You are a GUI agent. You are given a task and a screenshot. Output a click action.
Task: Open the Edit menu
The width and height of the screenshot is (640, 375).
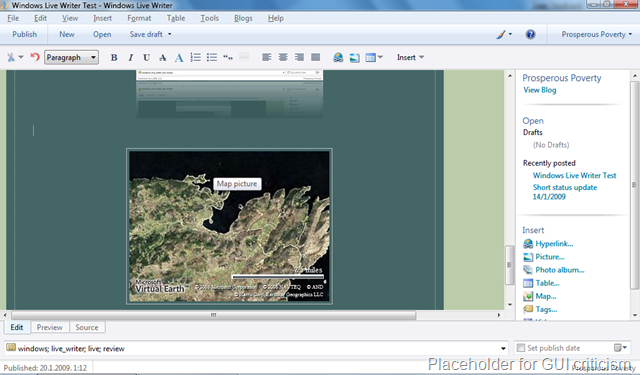click(x=40, y=18)
